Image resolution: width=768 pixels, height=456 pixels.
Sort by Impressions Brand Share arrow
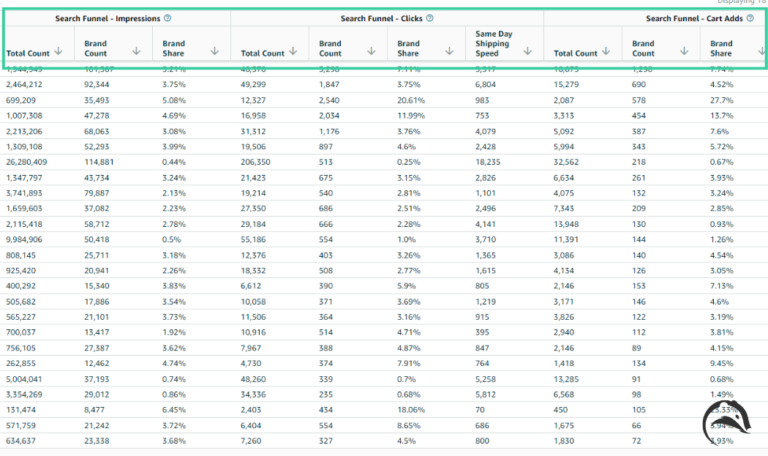pyautogui.click(x=215, y=51)
